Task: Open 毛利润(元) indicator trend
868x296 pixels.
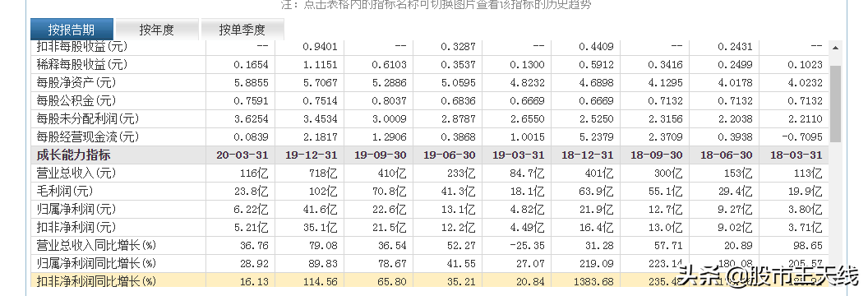Action: click(x=64, y=192)
